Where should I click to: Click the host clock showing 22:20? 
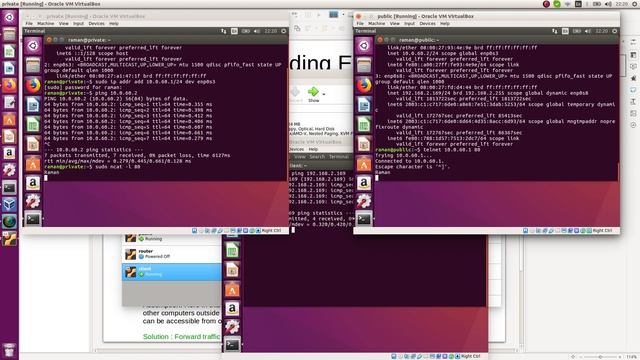point(622,4)
